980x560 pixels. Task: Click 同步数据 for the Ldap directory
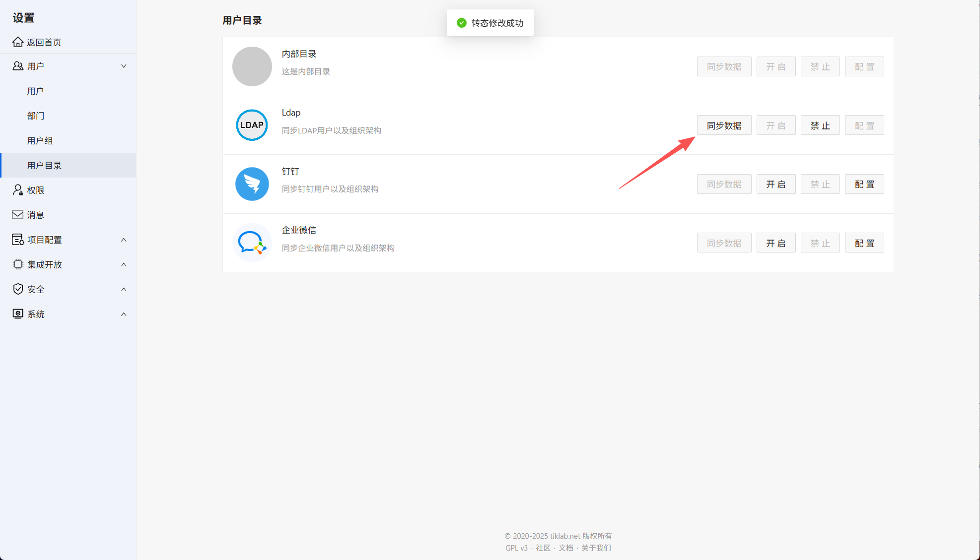724,125
